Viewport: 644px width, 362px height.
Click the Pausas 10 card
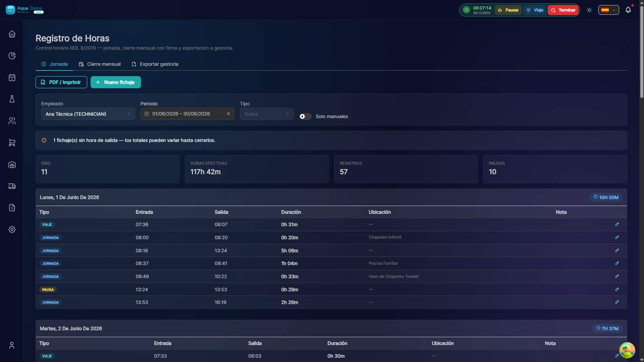(x=555, y=169)
